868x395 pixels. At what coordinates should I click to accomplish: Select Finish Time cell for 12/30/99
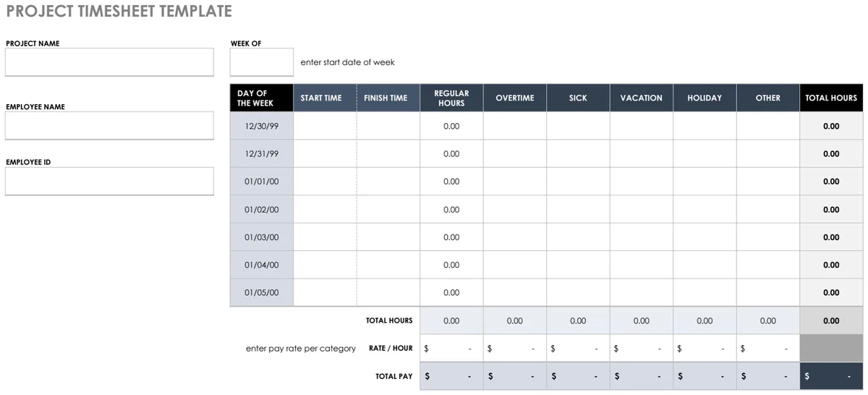coord(388,126)
